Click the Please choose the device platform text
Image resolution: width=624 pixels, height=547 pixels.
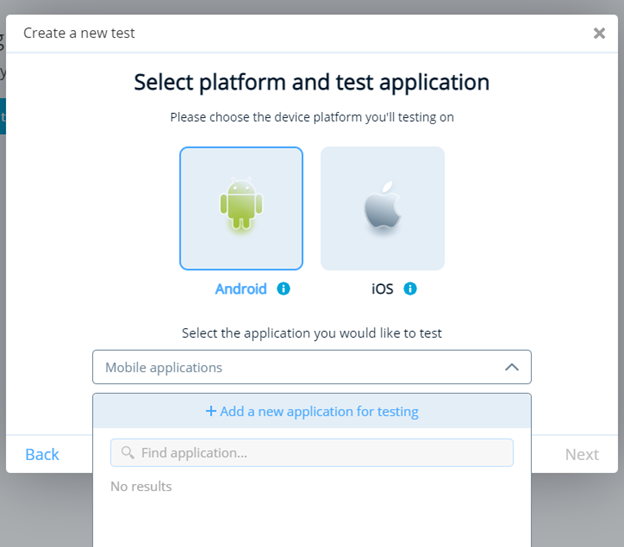click(x=312, y=117)
